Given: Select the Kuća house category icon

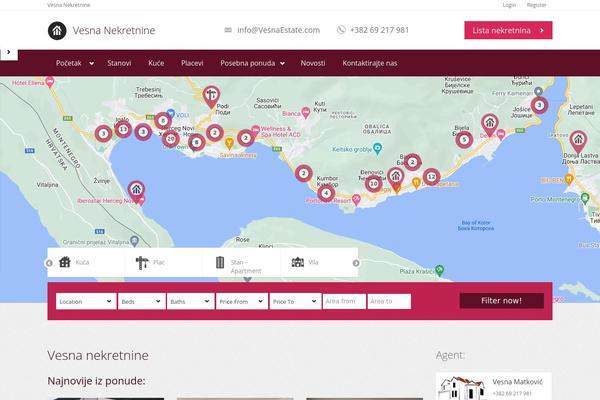Looking at the screenshot, I should click(x=65, y=262).
